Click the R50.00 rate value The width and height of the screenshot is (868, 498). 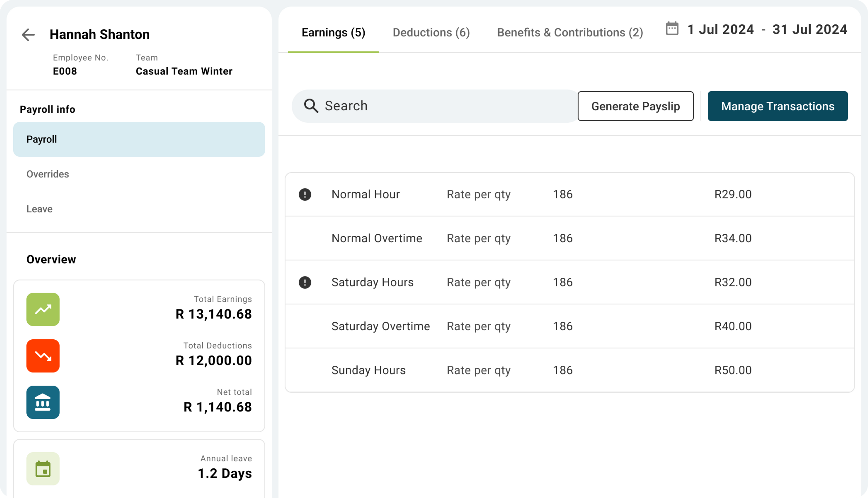tap(733, 370)
